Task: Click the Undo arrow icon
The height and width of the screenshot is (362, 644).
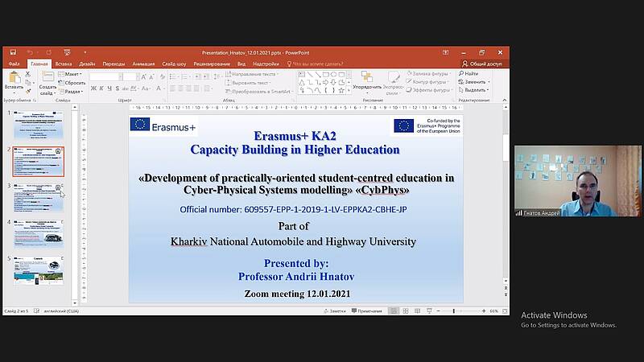Action: click(x=30, y=52)
